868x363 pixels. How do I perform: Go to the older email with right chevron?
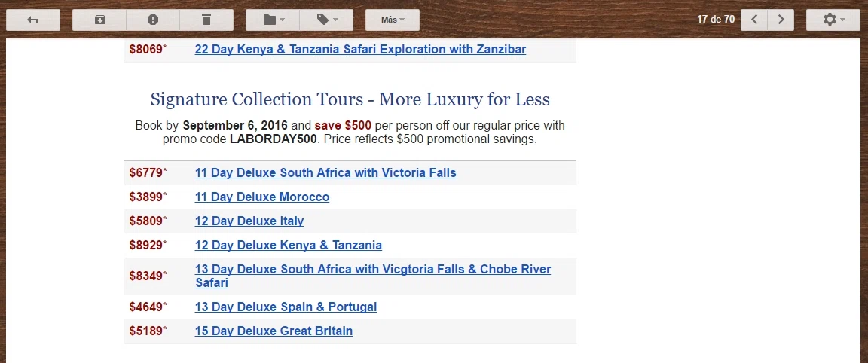781,20
